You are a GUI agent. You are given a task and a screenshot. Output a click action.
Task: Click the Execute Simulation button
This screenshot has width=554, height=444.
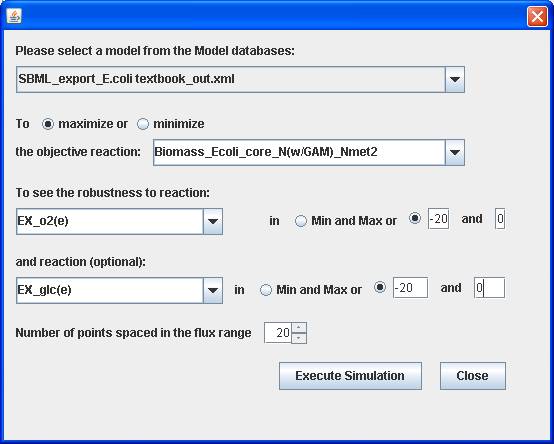coord(350,376)
